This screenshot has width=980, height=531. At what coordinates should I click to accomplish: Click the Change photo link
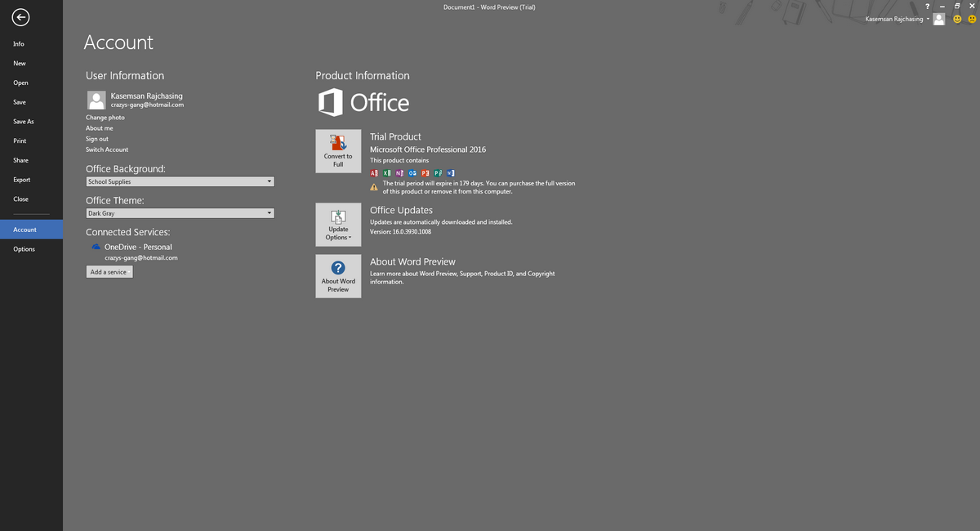tap(105, 118)
